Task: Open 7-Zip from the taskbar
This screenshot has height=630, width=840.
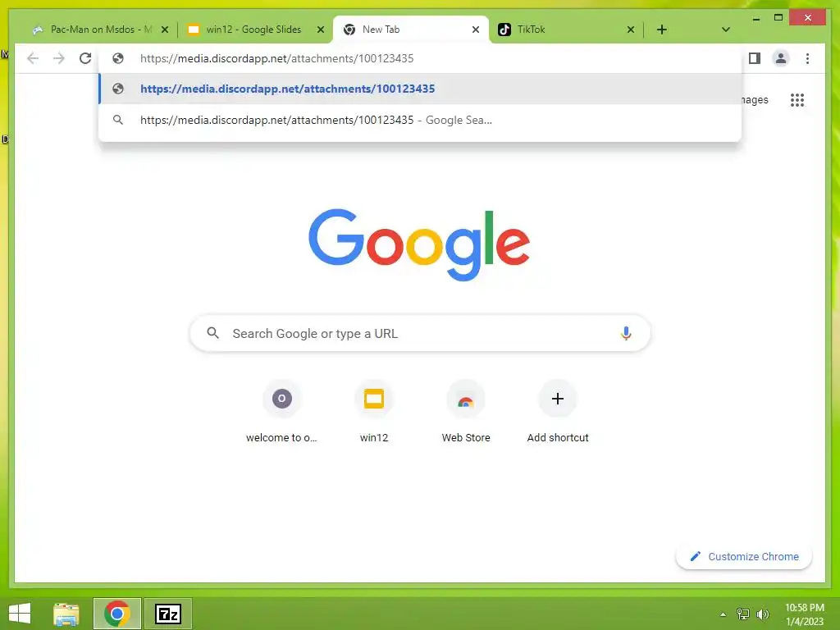Action: pos(167,614)
